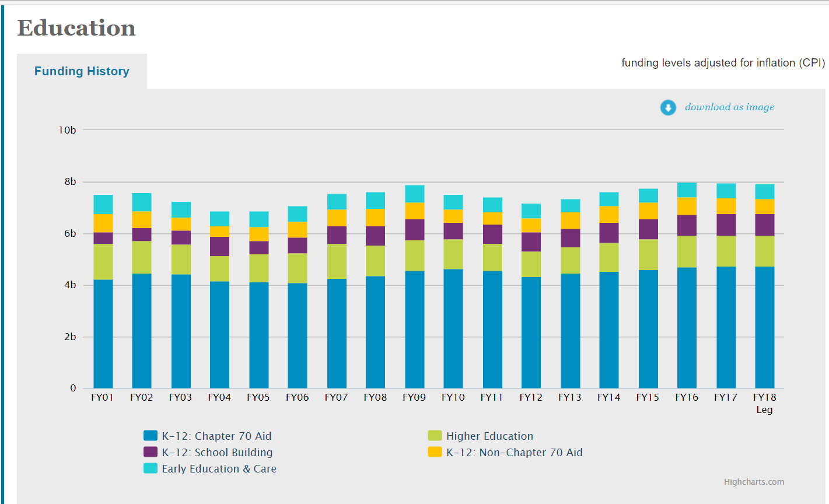Select FY15 Non-Chapter 70 yellow segment
The height and width of the screenshot is (504, 829).
pos(648,211)
